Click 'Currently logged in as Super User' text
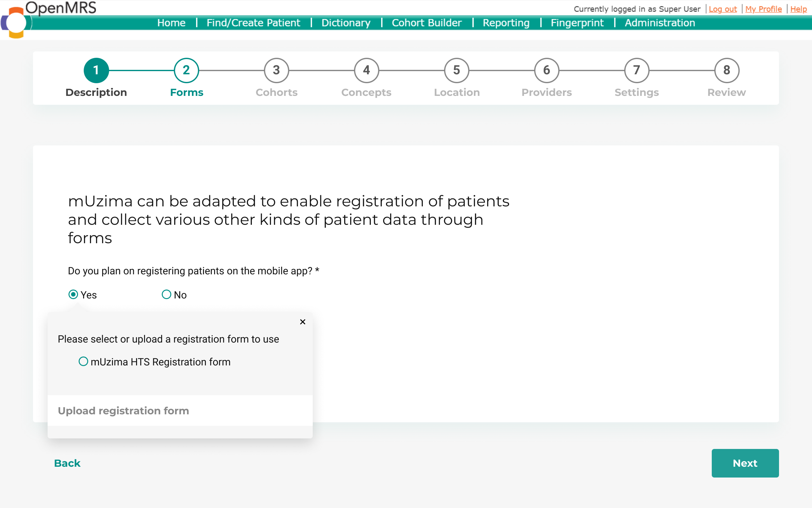Screen dimensions: 812x508 coord(637,9)
